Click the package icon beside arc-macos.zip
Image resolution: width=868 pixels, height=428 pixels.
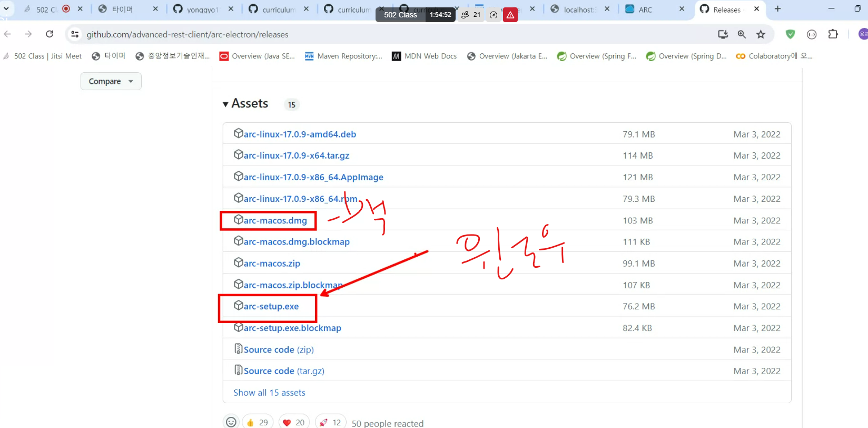click(x=238, y=262)
